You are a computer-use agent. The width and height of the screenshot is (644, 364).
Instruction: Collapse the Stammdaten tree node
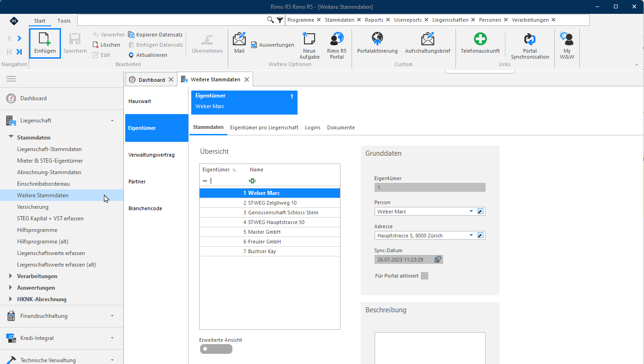point(11,137)
